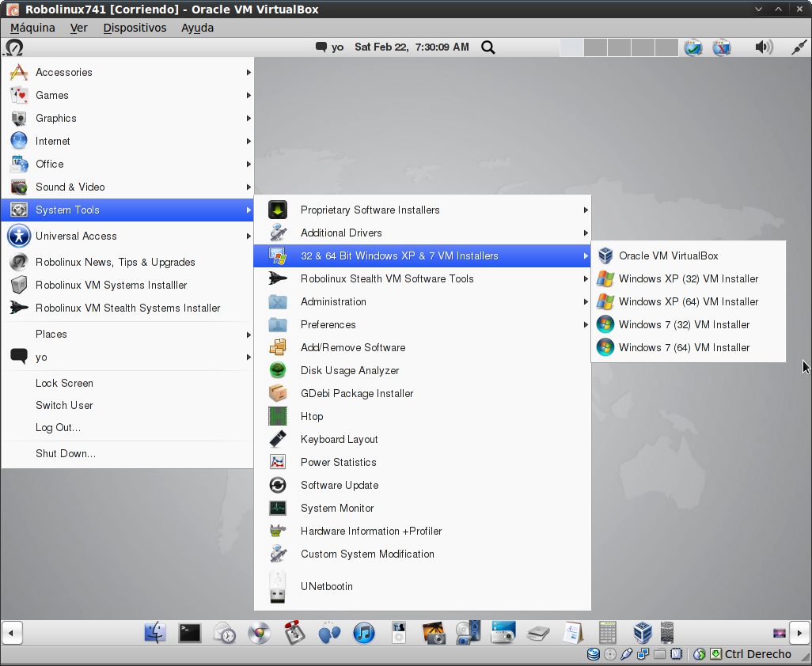
Task: Open the Htop system tool
Action: click(x=312, y=416)
